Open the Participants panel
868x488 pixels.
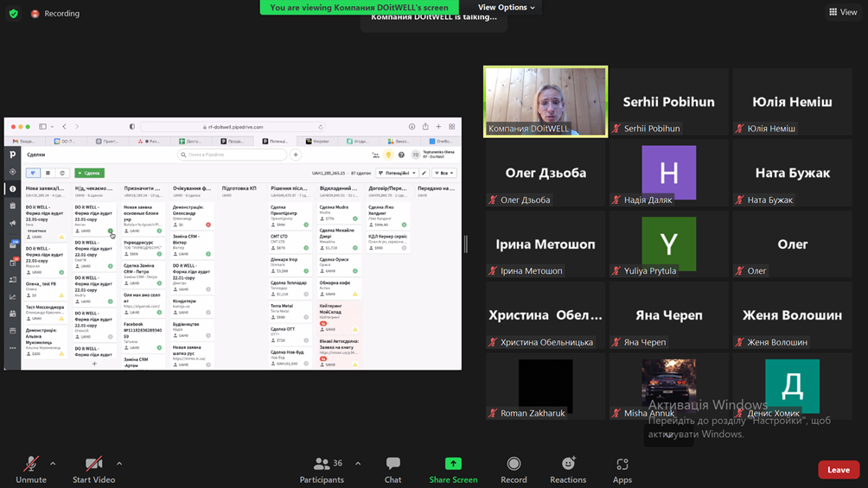click(322, 469)
